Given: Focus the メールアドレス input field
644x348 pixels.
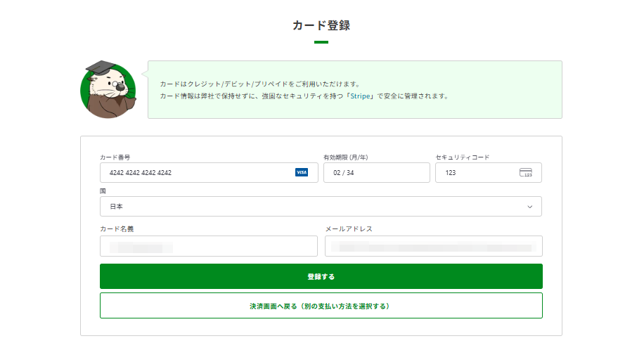Looking at the screenshot, I should 433,246.
